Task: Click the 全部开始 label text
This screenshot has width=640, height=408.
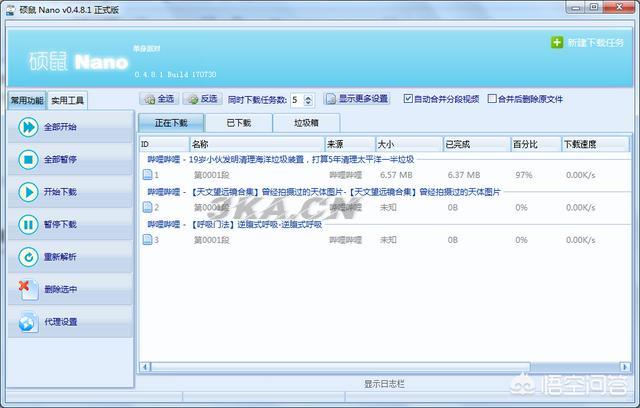Action: (60, 127)
